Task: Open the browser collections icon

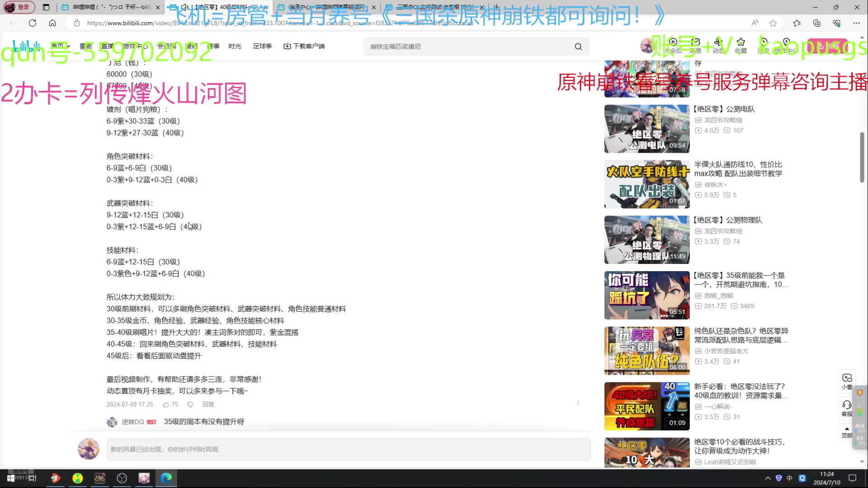Action: pos(816,23)
